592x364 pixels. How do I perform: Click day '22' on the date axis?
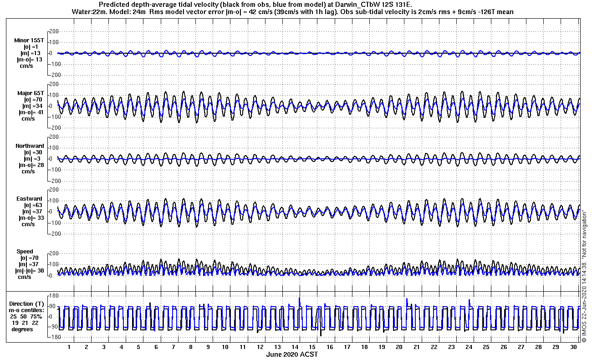pyautogui.click(x=434, y=347)
